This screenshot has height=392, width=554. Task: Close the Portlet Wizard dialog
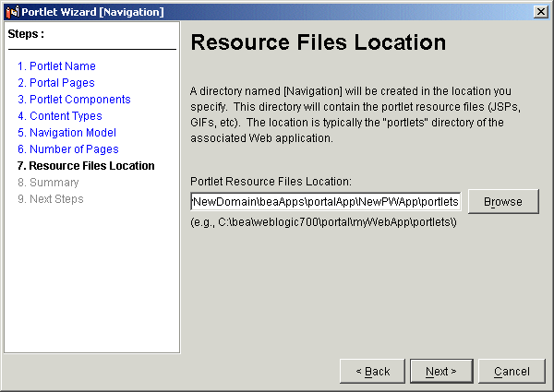click(x=540, y=12)
